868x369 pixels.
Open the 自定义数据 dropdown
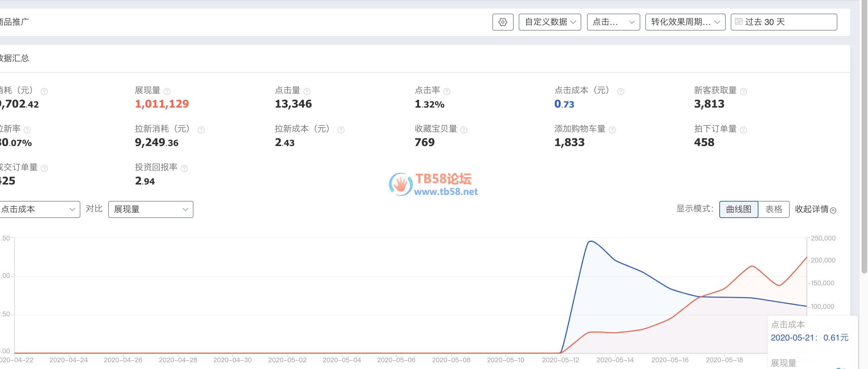pos(550,22)
